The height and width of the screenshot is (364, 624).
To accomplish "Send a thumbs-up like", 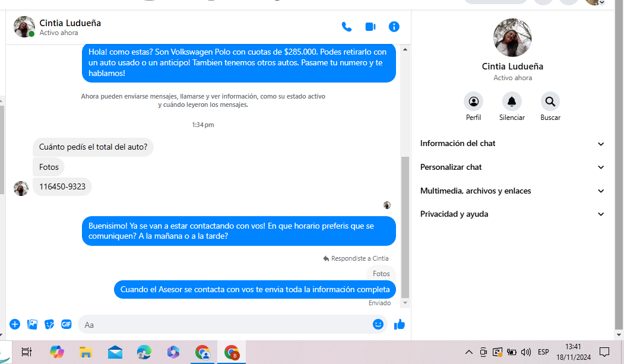I will point(399,325).
